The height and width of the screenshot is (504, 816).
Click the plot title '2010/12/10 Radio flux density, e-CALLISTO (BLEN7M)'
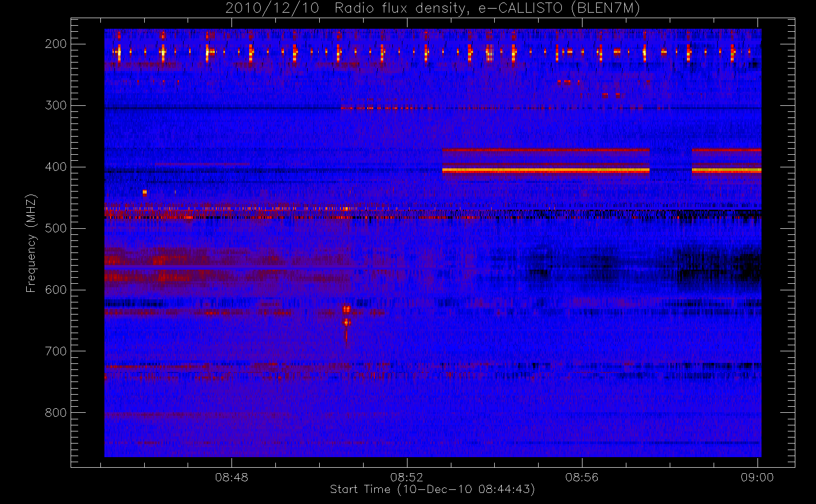(x=433, y=8)
